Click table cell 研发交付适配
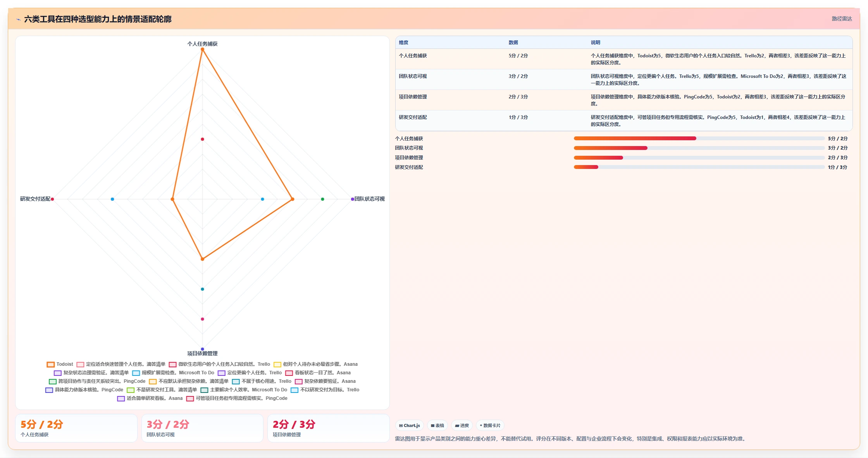 [413, 117]
